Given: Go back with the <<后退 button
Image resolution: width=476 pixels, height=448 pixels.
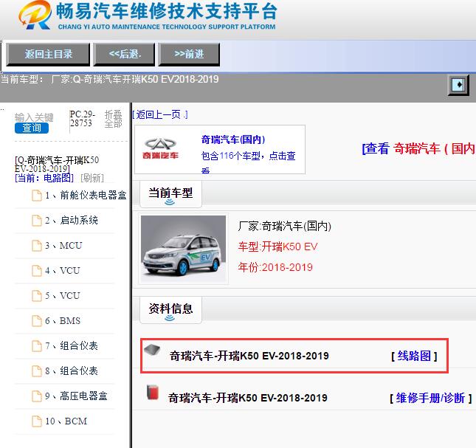Looking at the screenshot, I should pyautogui.click(x=124, y=55).
